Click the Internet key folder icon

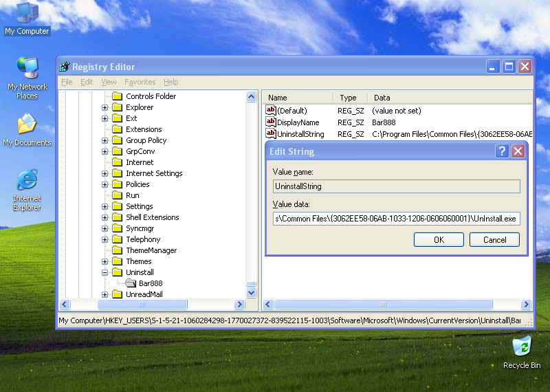coord(117,162)
